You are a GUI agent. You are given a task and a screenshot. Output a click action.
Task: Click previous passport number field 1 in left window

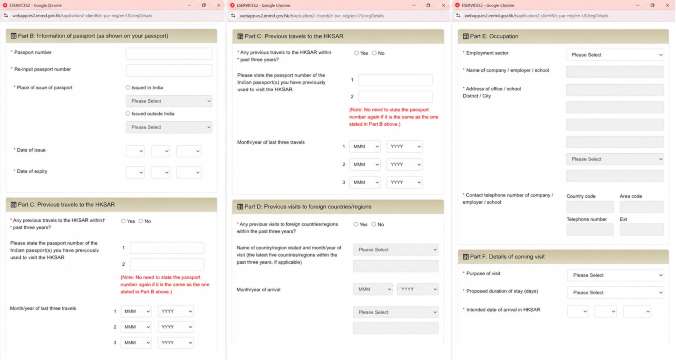click(167, 248)
